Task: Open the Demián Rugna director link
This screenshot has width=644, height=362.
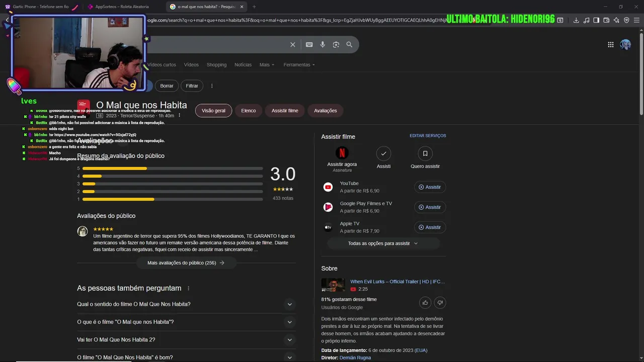Action: point(355,358)
